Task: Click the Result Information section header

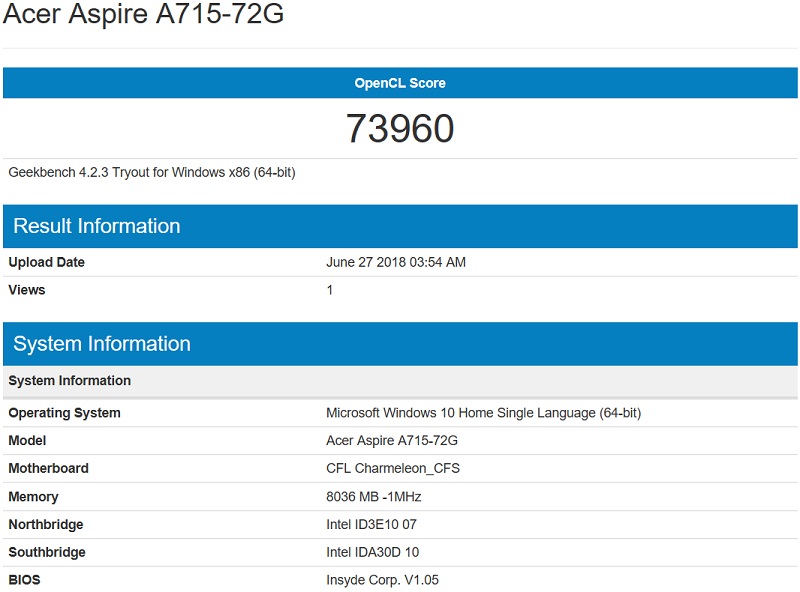Action: pyautogui.click(x=400, y=226)
